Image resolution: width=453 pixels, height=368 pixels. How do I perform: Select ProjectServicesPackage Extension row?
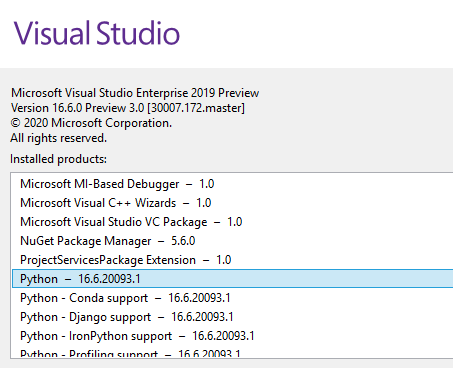tap(232, 260)
